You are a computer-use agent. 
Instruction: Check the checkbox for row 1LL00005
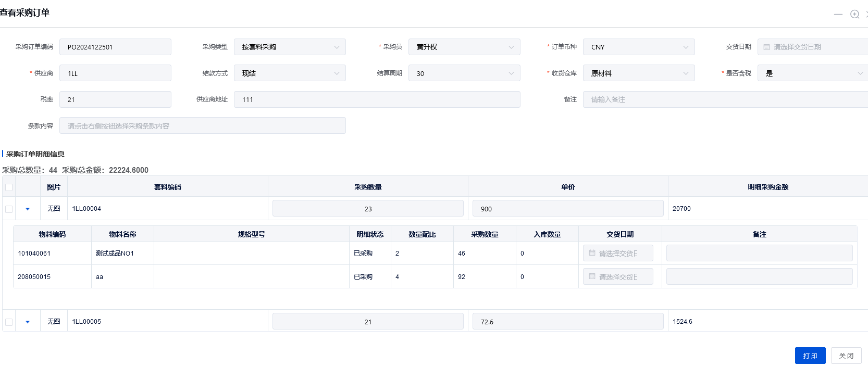click(x=9, y=322)
